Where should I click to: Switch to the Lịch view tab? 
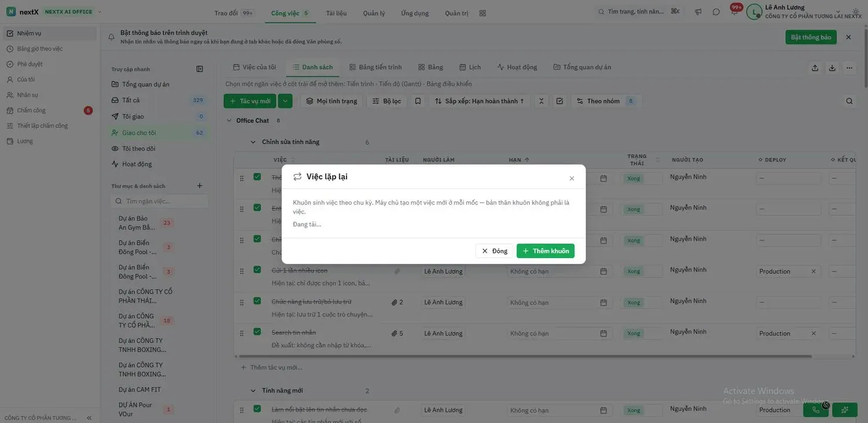[470, 67]
